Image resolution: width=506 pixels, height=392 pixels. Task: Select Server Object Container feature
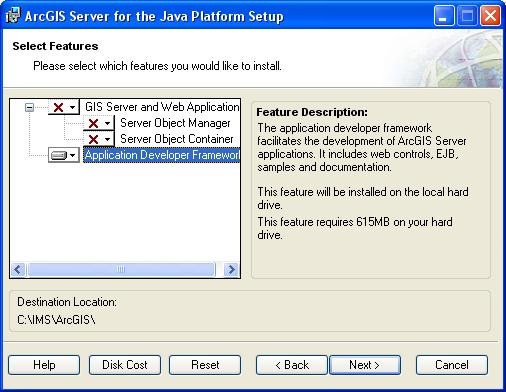point(176,139)
